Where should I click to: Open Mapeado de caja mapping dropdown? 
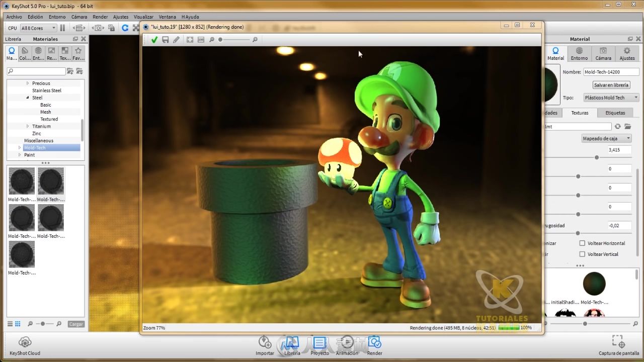[606, 138]
